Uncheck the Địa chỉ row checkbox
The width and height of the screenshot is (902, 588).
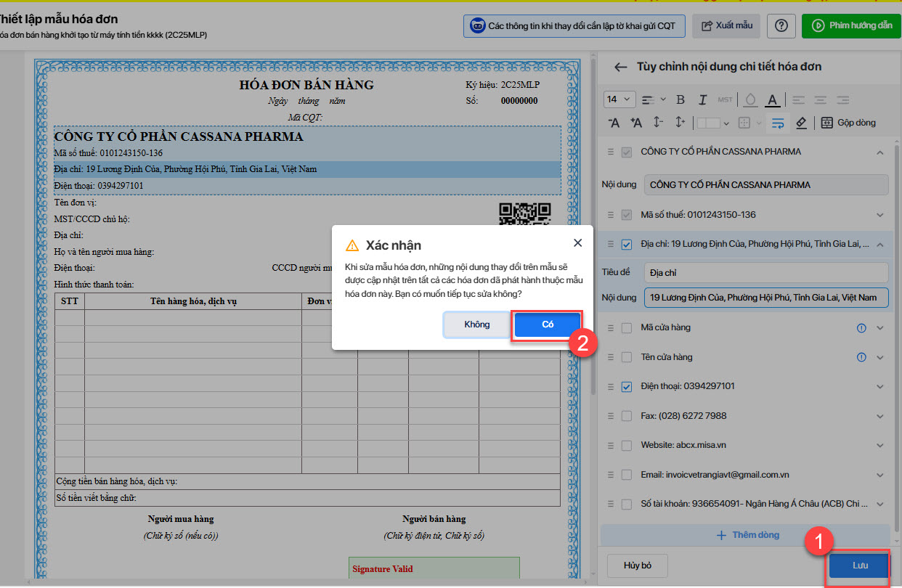627,245
